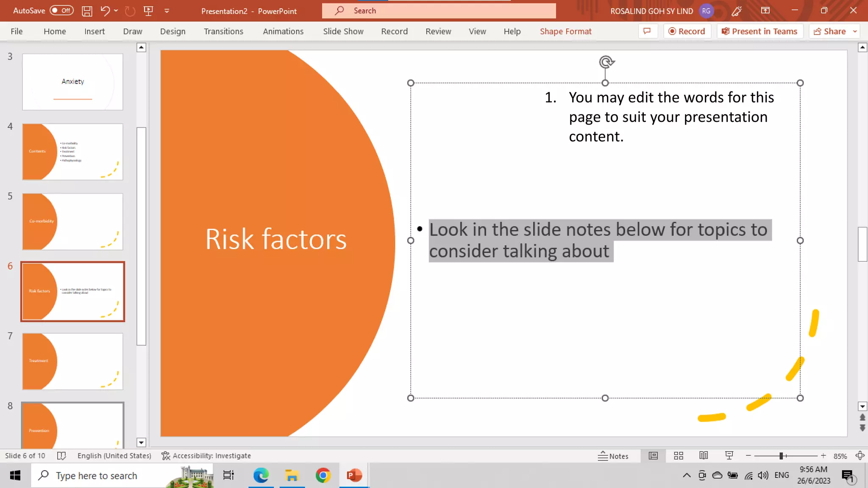Toggle the Notes pane

(613, 456)
